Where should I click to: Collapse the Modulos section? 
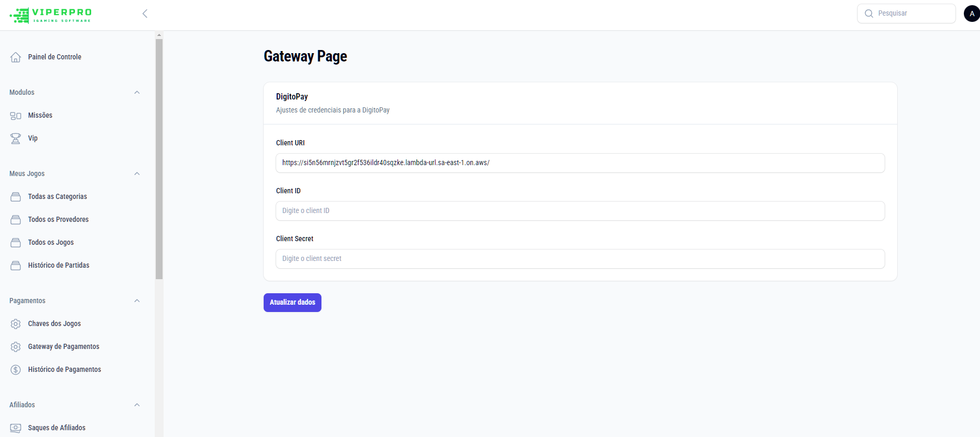[x=137, y=93]
